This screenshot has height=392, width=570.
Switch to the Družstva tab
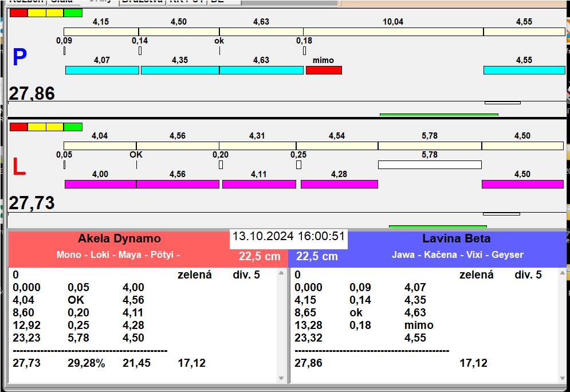pos(142,2)
